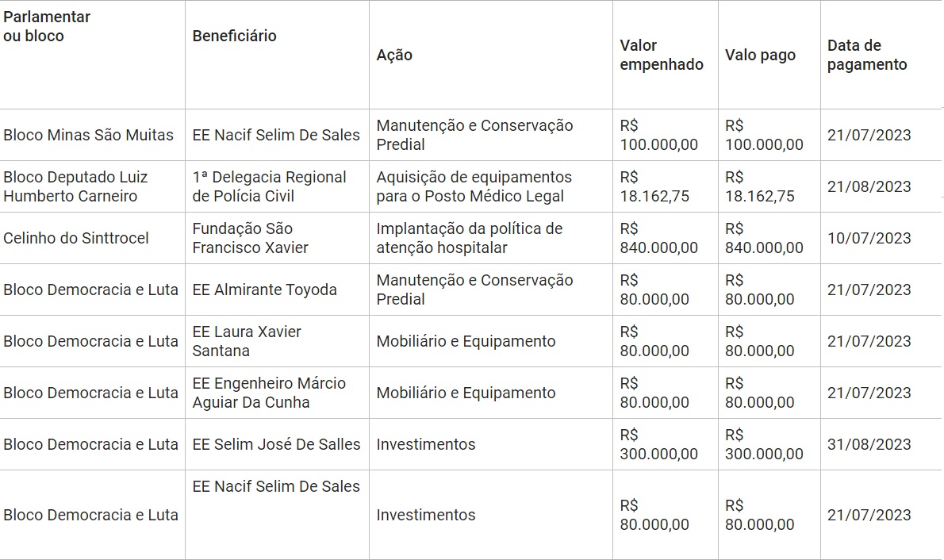Select the "EE Laura Xavier Santana" cell

click(247, 341)
